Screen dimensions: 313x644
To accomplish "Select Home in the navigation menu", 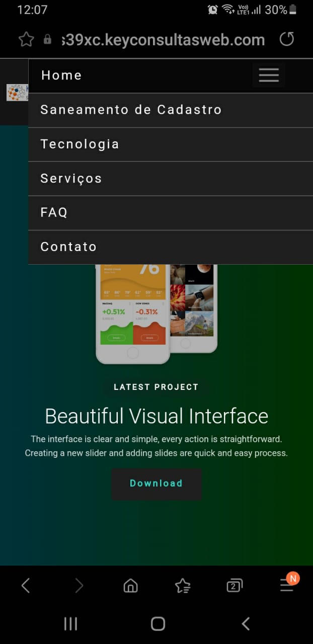I will (61, 75).
